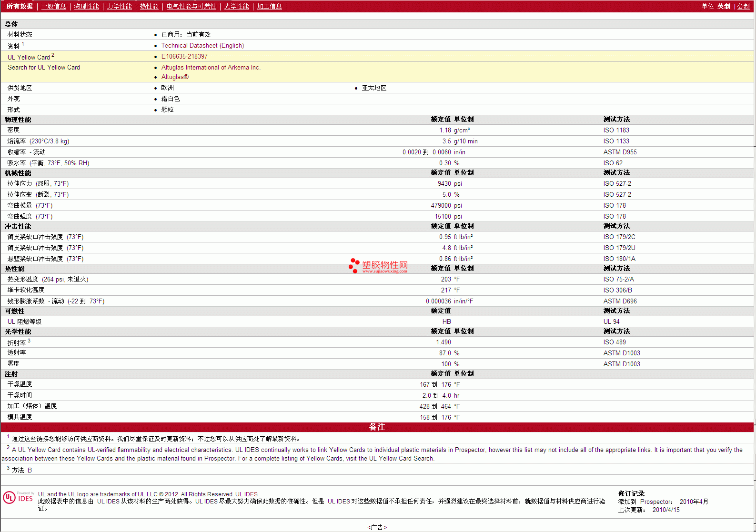756x532 pixels.
Task: Click Altuglas International of Arkema Inc. link
Action: click(x=211, y=68)
